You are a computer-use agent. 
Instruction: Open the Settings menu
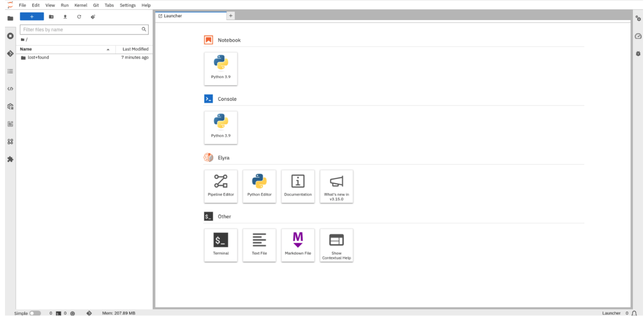pyautogui.click(x=127, y=5)
